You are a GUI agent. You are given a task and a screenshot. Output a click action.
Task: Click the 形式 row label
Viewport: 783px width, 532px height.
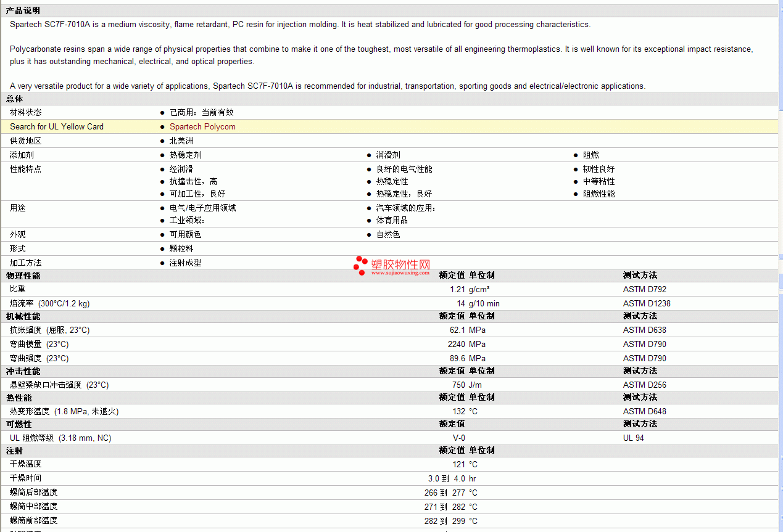point(18,248)
